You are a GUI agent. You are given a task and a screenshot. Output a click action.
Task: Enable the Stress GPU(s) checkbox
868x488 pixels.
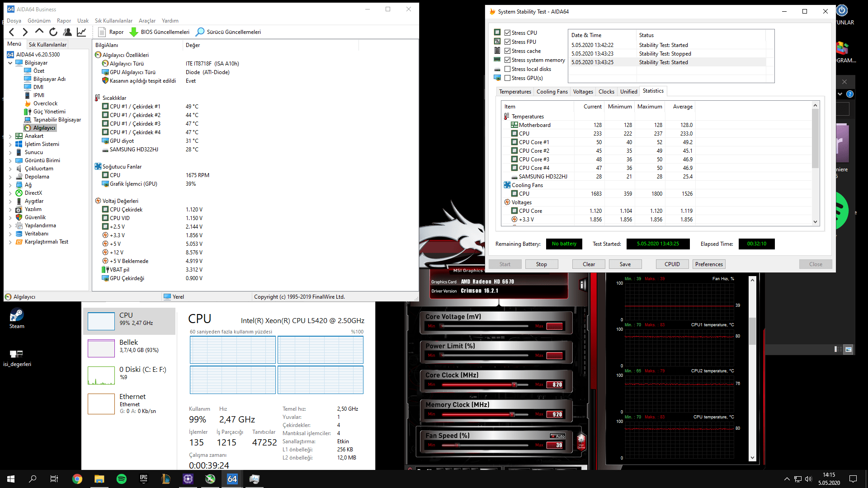pyautogui.click(x=508, y=78)
